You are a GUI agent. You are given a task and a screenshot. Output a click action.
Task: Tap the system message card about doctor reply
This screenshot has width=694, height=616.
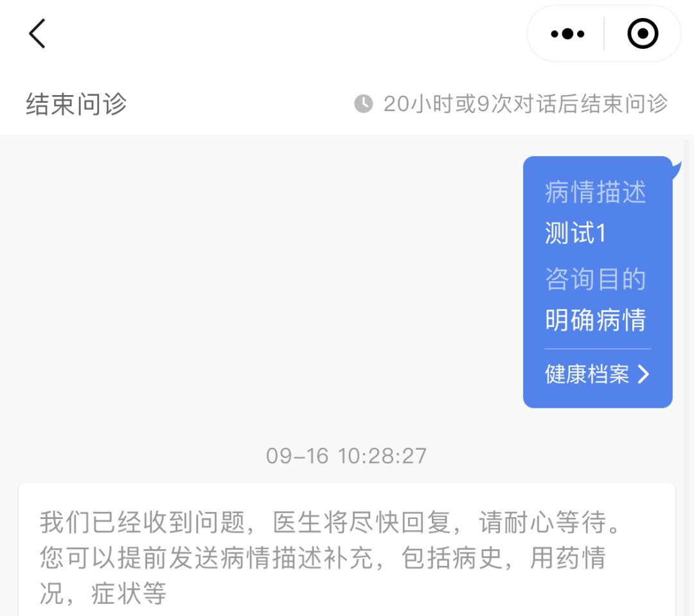347,549
